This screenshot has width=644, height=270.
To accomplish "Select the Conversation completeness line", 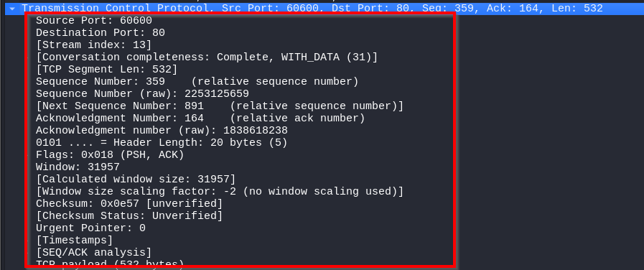I will [x=207, y=57].
